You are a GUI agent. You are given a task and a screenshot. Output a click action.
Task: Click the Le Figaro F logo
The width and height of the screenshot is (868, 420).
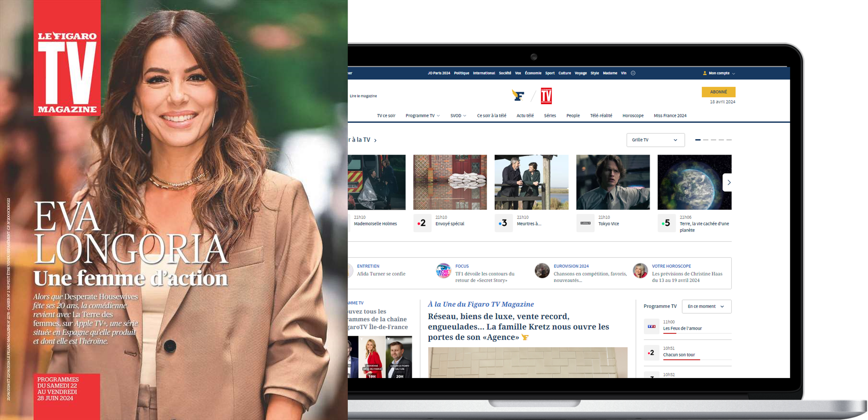(518, 95)
